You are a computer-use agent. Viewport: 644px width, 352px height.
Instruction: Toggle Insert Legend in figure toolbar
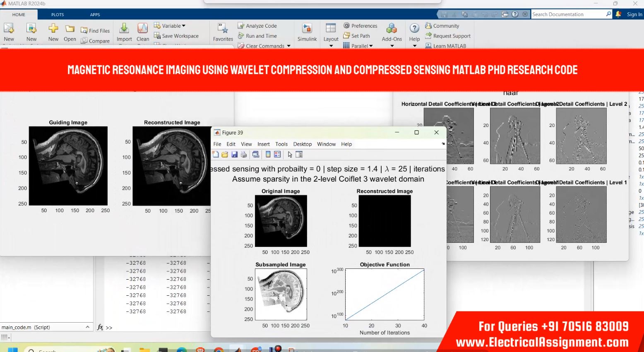pyautogui.click(x=277, y=155)
